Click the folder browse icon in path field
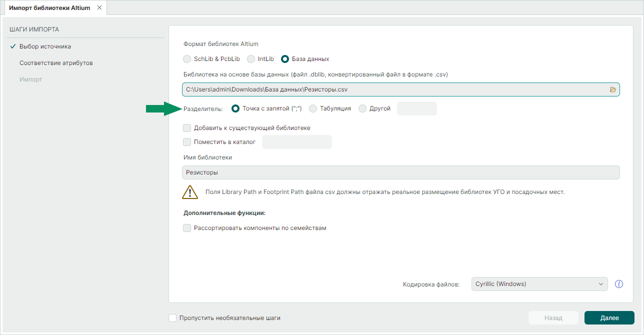The width and height of the screenshot is (644, 335). click(x=613, y=89)
